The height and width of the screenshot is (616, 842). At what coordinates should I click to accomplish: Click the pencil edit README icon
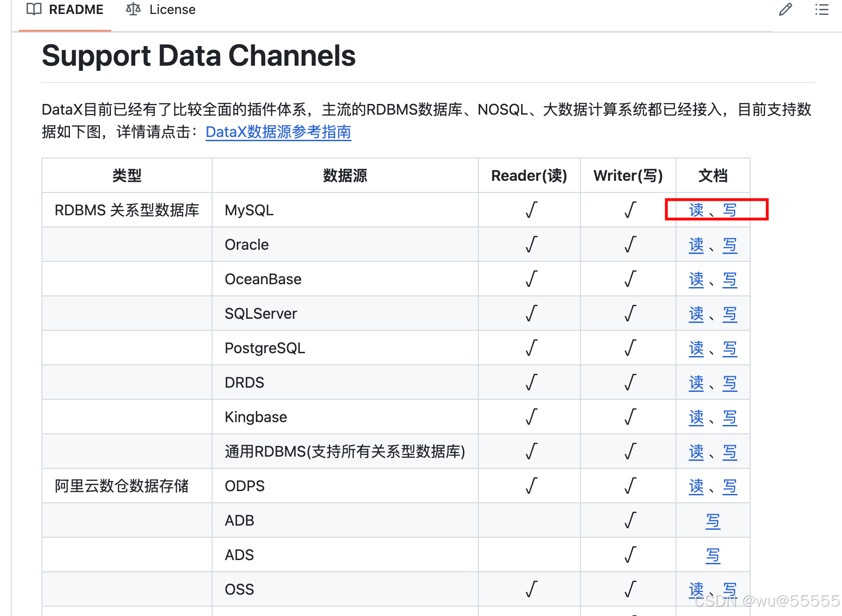pos(786,9)
